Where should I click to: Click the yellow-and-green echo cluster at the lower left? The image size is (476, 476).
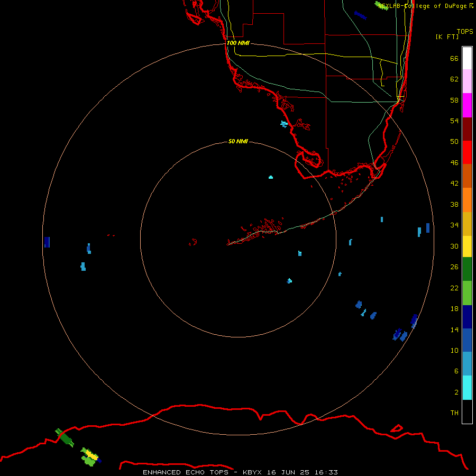tap(90, 457)
